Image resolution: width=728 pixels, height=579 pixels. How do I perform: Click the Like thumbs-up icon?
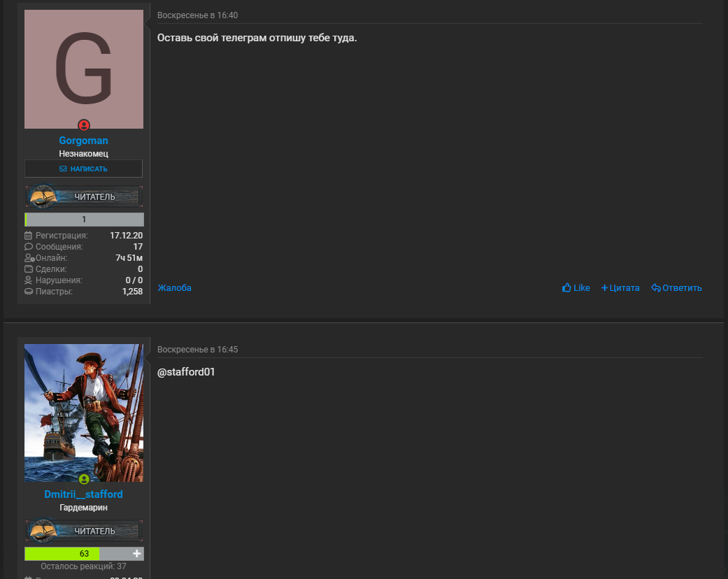[x=566, y=288]
